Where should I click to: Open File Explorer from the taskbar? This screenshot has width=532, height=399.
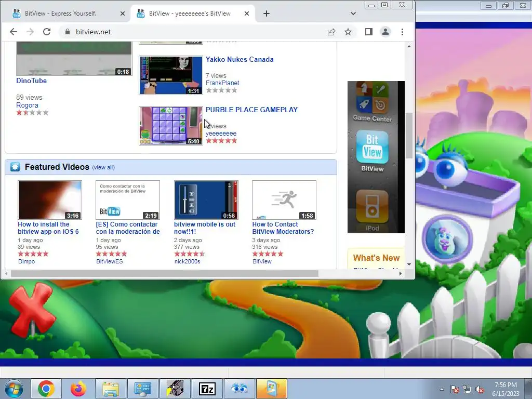pos(111,389)
